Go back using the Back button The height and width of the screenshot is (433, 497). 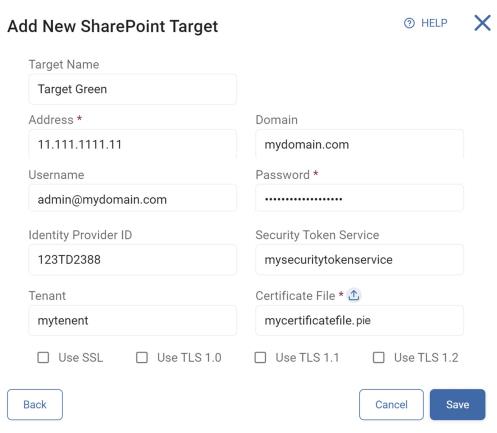35,404
